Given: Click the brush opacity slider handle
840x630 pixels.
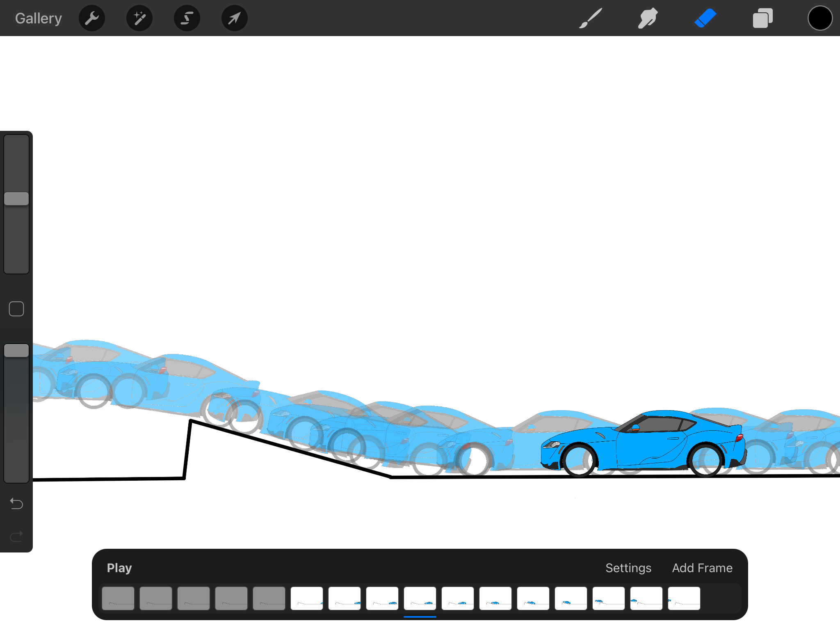Looking at the screenshot, I should [x=16, y=351].
